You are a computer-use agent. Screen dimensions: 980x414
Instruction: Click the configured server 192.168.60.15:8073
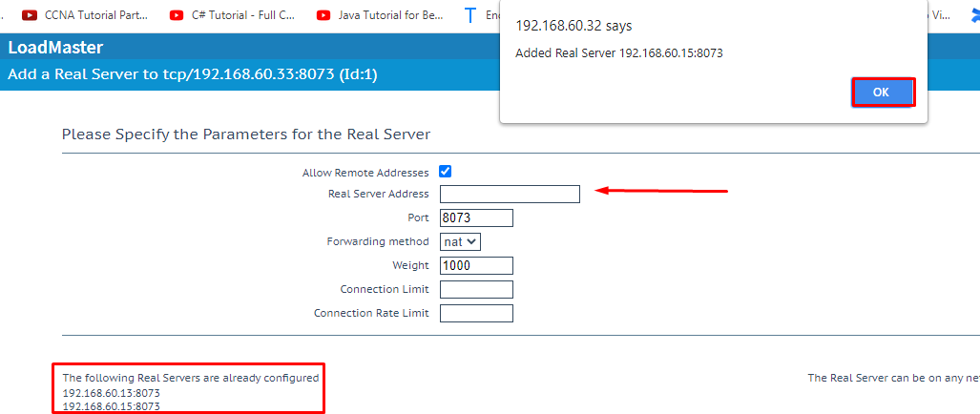pos(111,407)
